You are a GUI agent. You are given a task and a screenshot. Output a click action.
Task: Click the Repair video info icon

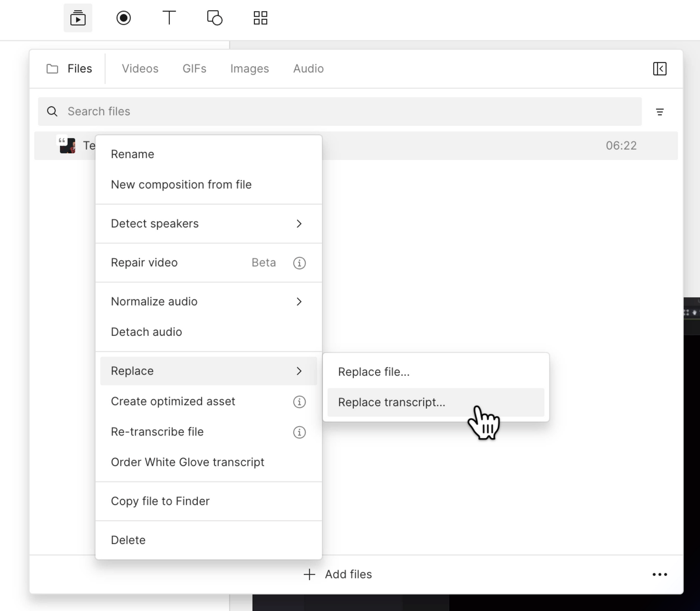[x=299, y=263]
